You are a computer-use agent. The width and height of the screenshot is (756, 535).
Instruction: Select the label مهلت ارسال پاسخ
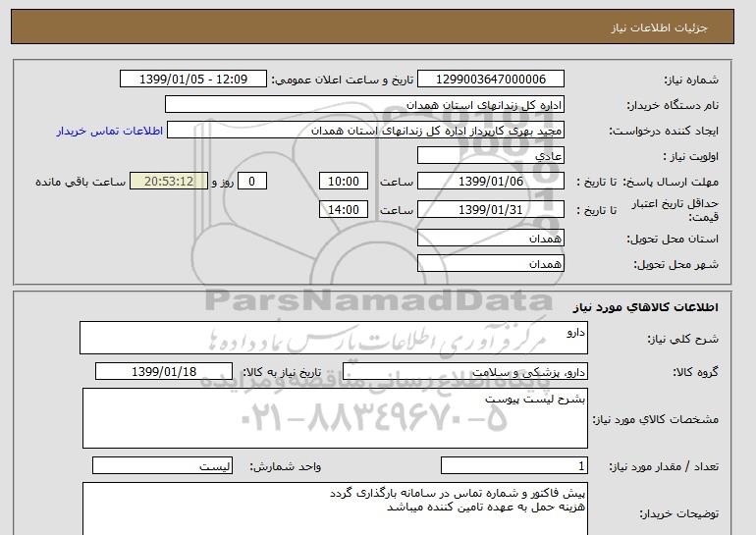671,182
